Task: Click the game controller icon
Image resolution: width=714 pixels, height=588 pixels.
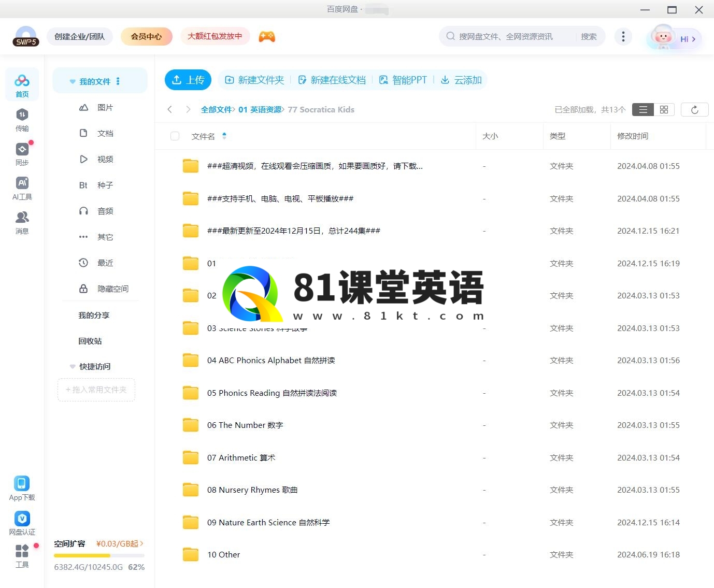Action: 267,37
